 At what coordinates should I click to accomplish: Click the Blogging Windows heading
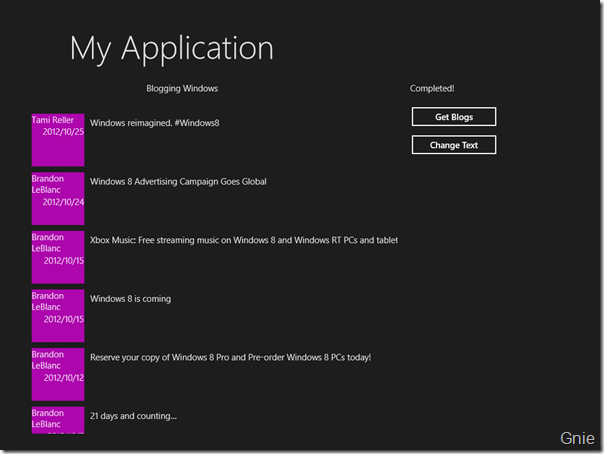182,89
